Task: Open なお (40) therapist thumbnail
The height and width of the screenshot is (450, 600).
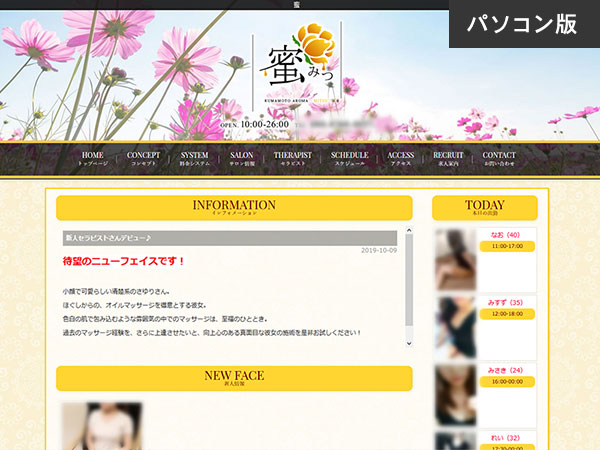Action: 456,260
